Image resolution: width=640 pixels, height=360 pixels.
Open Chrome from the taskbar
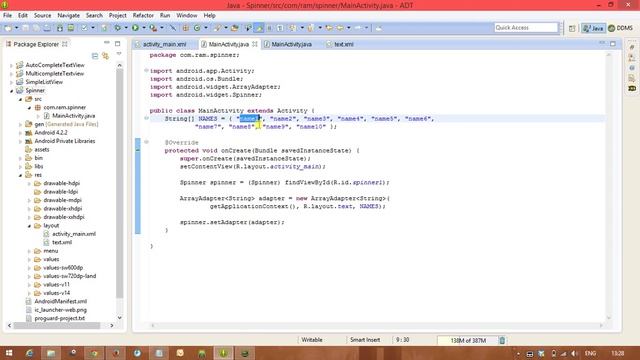(x=94, y=353)
